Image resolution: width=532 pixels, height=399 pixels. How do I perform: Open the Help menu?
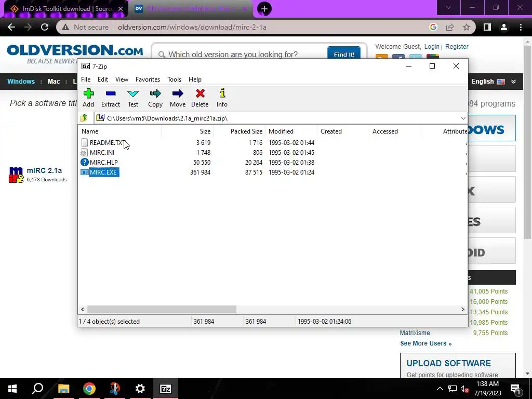click(x=195, y=79)
